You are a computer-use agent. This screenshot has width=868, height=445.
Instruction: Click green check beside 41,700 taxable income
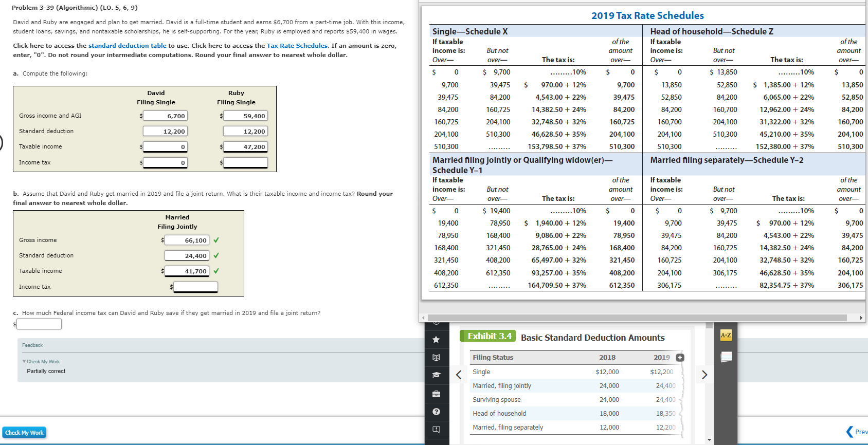pos(216,271)
